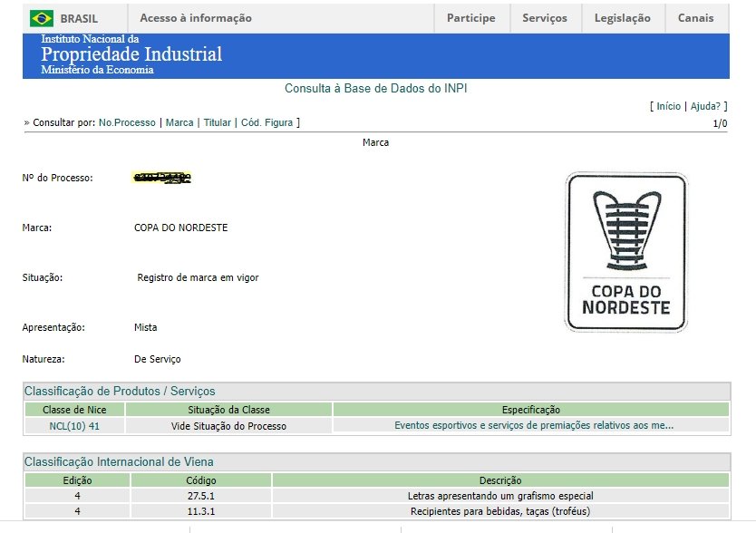
Task: Expand the Eventos esportivos specification text
Action: click(x=533, y=425)
